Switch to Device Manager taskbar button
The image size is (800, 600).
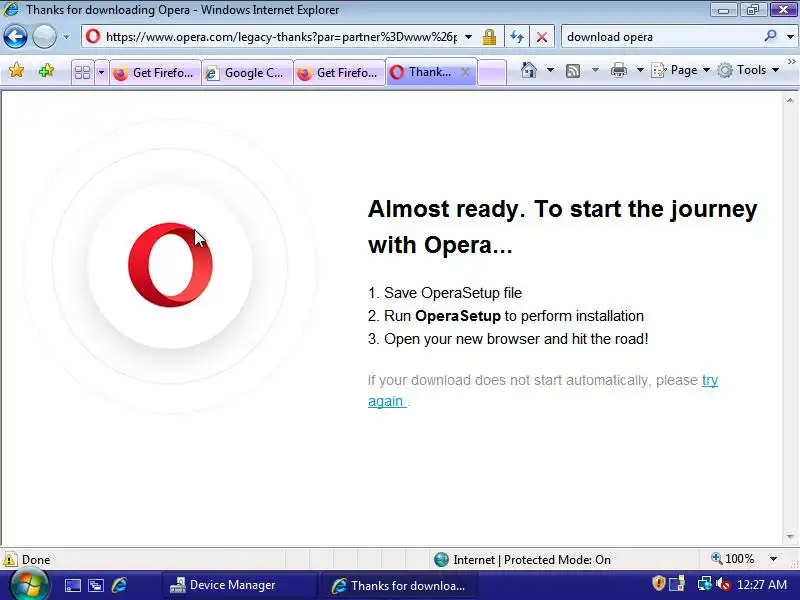239,585
